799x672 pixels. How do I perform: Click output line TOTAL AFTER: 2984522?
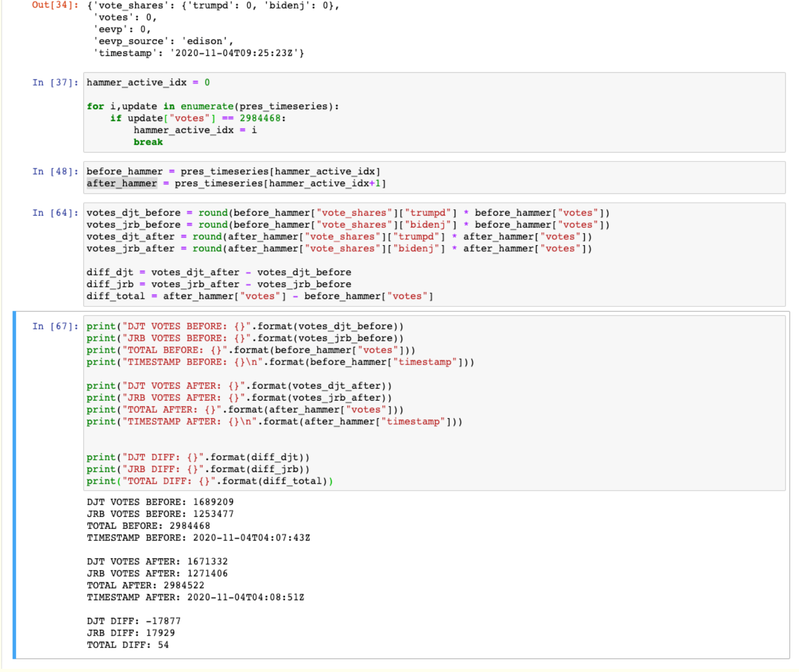tap(146, 586)
